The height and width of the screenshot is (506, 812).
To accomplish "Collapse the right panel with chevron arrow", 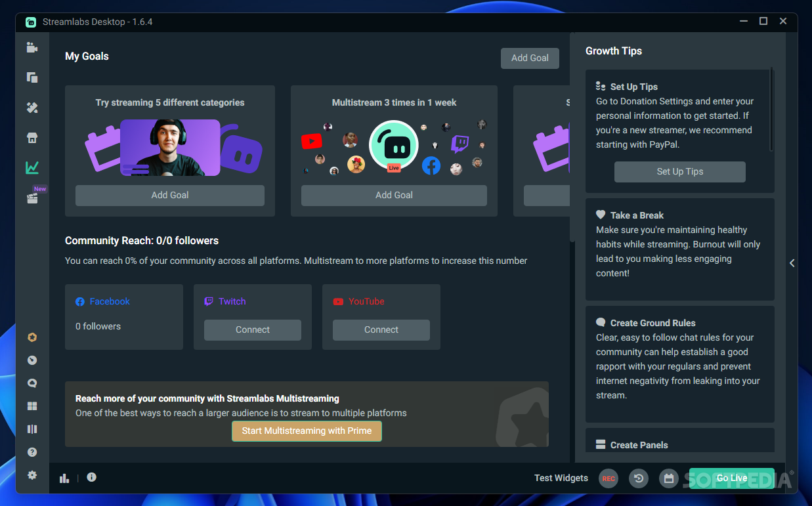I will (792, 263).
